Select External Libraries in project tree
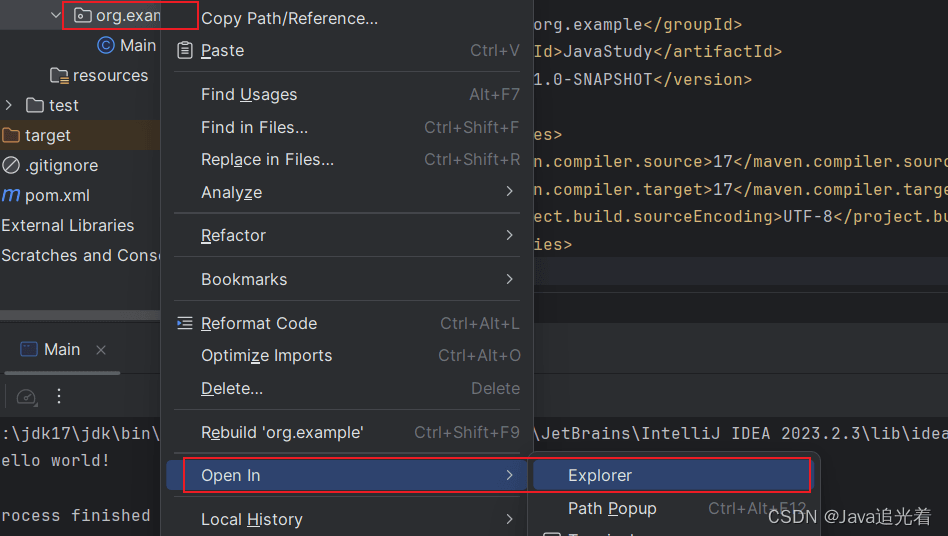 [67, 225]
